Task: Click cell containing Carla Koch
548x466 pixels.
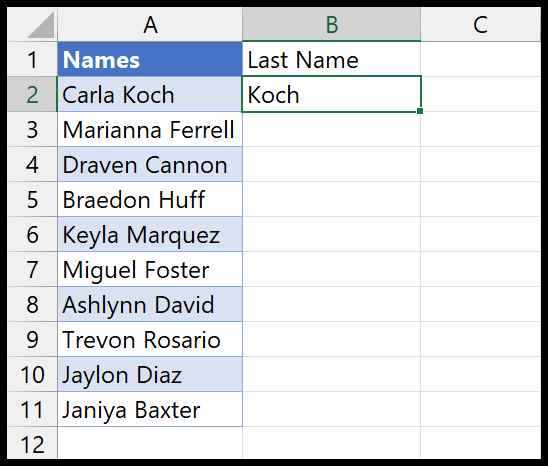Action: coord(150,94)
